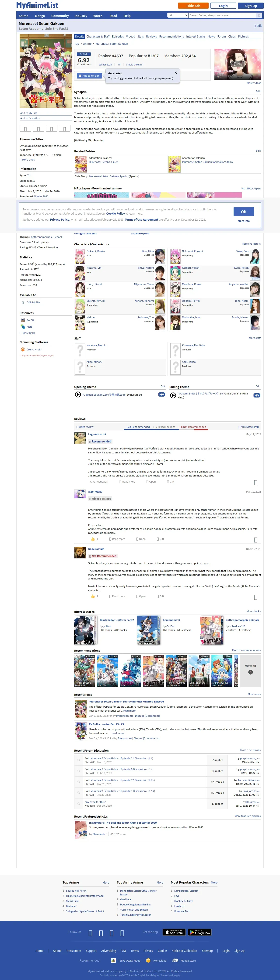Screen dimensions: 280x980
Task: Open the All search category dropdown
Action: point(178,16)
